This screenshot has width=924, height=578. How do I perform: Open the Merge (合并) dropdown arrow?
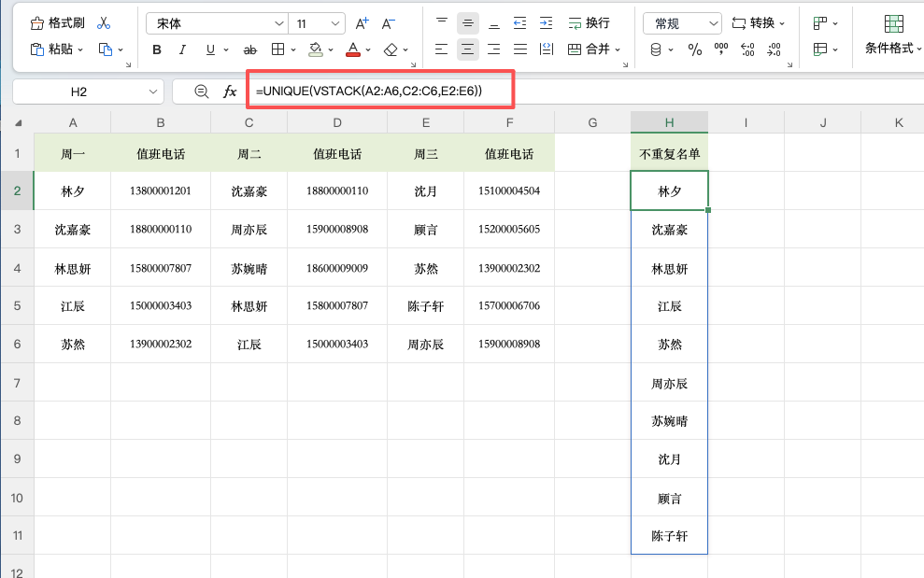point(618,50)
